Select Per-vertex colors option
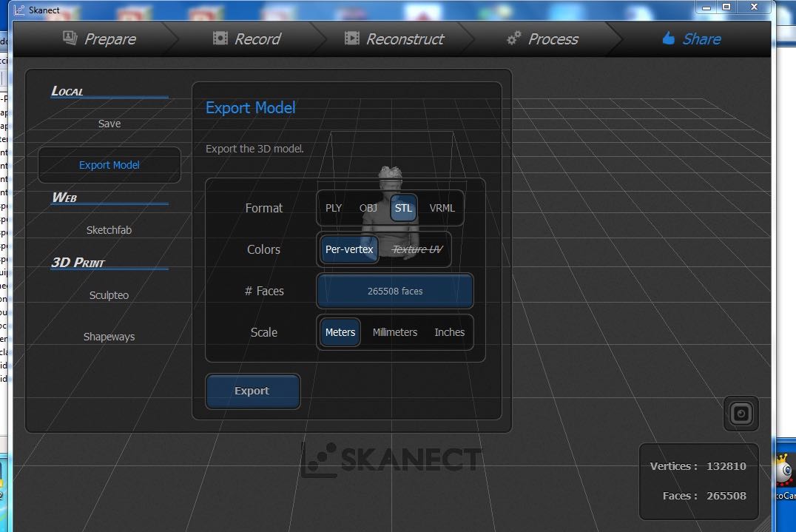Viewport: 796px width, 532px height. click(x=349, y=249)
